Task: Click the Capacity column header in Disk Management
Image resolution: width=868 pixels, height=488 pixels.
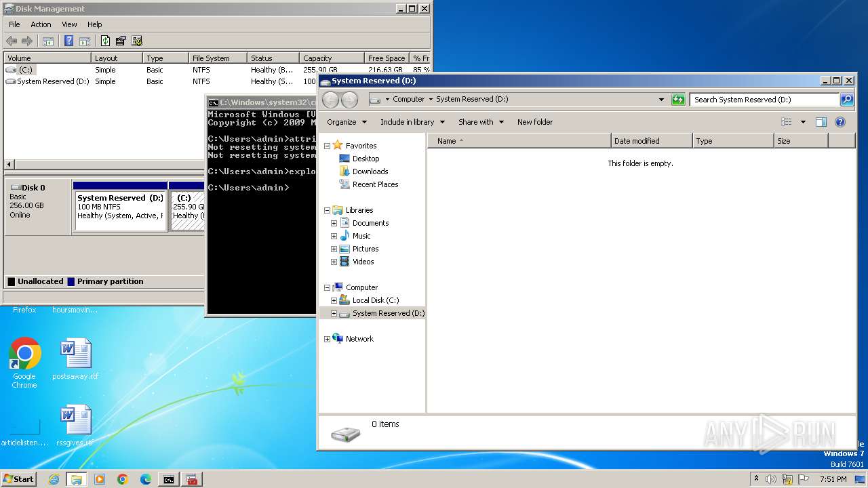Action: pos(331,58)
